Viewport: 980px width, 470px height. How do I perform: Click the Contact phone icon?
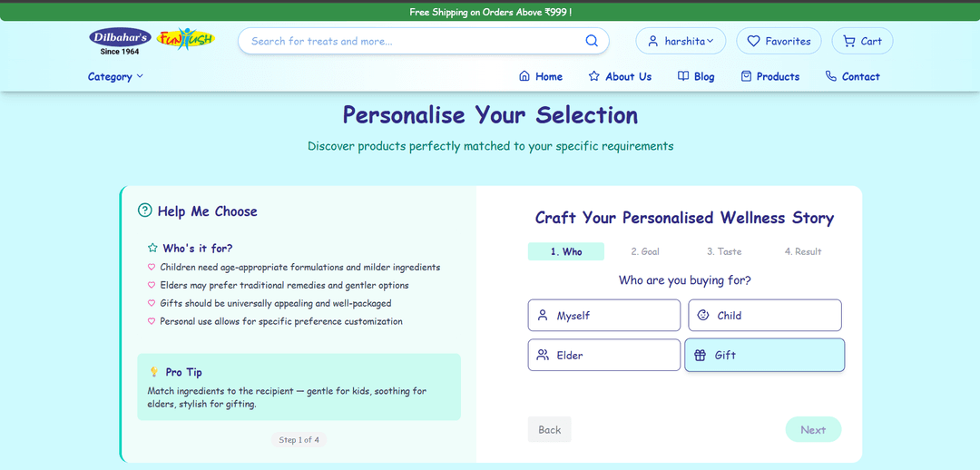tap(831, 76)
